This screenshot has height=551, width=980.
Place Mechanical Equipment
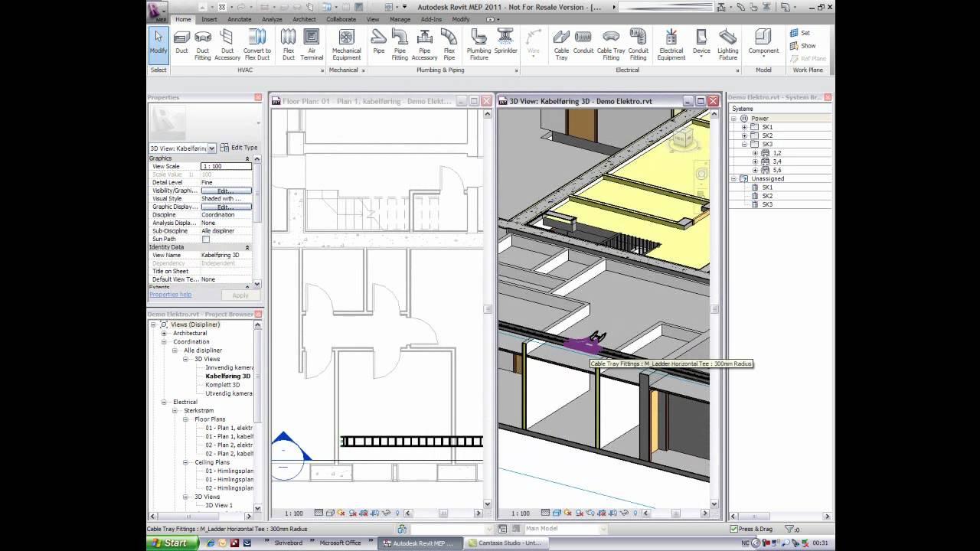[x=346, y=44]
